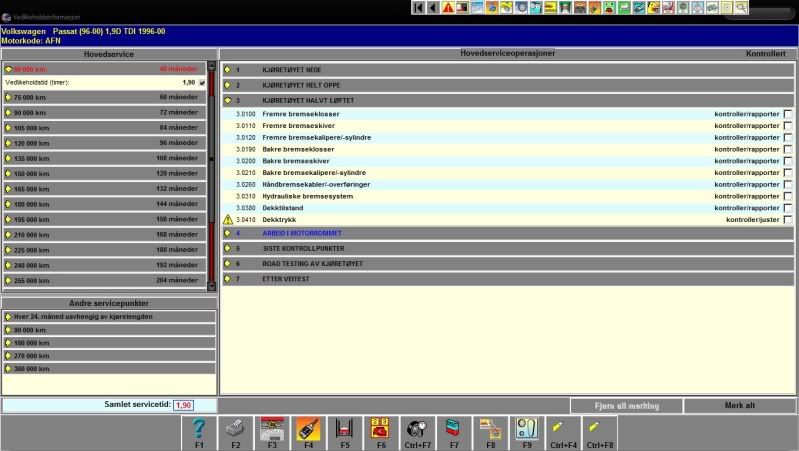This screenshot has height=451, width=799.
Task: Click the F5 vehicle lift icon
Action: coord(344,429)
